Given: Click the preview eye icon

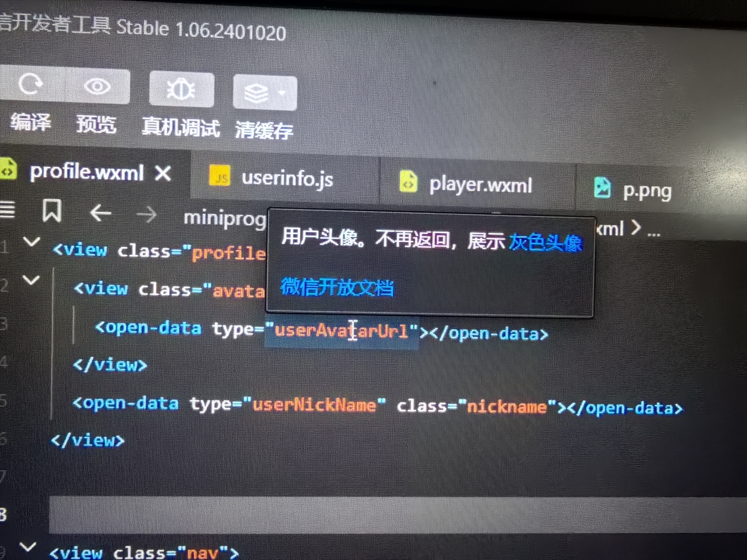Looking at the screenshot, I should [97, 86].
